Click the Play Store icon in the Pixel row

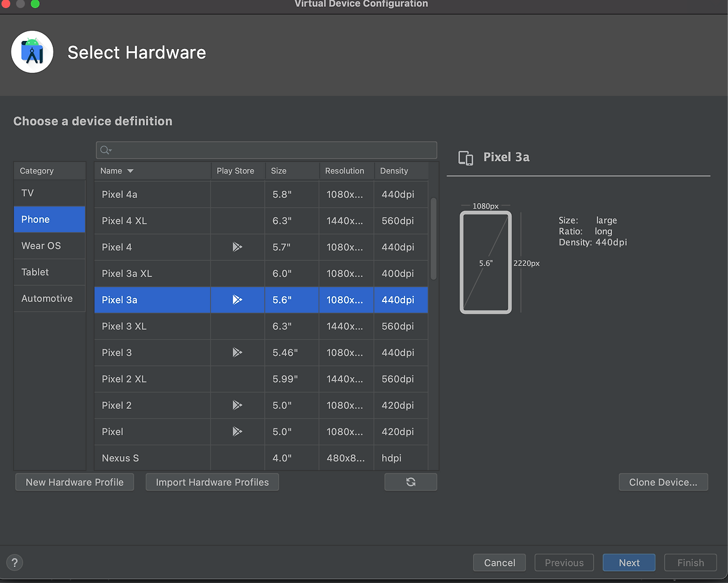237,432
